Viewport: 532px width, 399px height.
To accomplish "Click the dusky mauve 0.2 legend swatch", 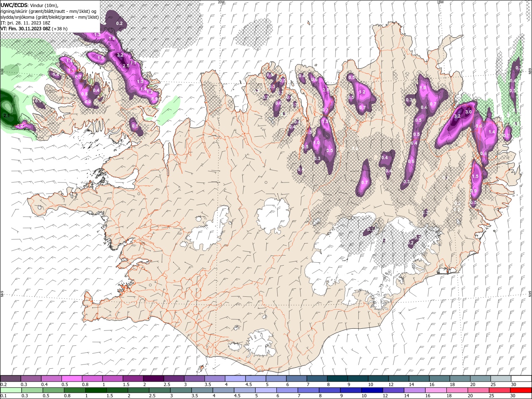I will click(x=11, y=379).
